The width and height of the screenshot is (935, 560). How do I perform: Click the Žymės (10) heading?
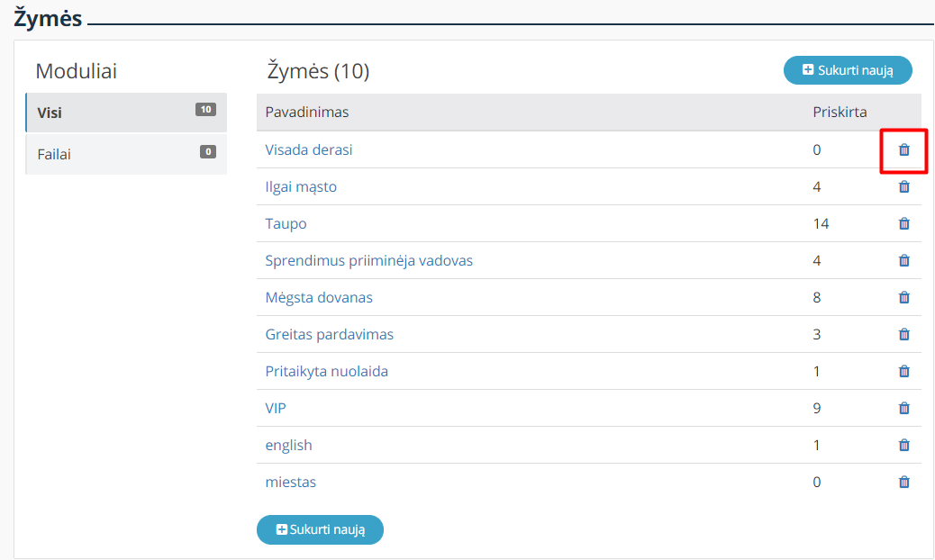point(319,71)
